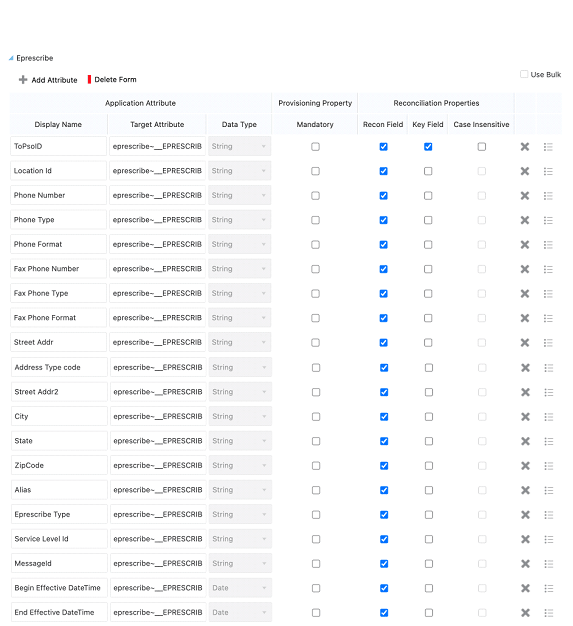Edit target attribute field for Street Addr2
This screenshot has height=626, width=573.
[x=158, y=392]
